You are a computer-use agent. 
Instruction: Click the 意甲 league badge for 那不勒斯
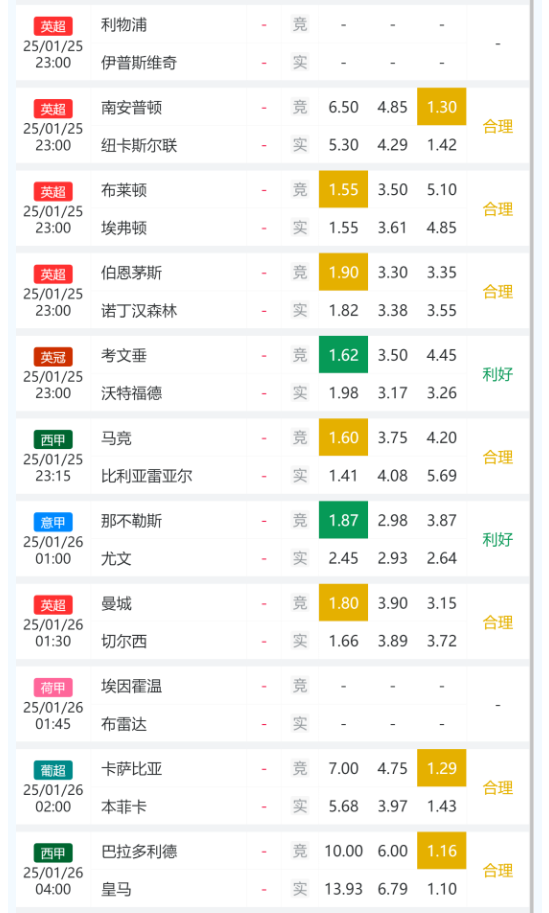53,522
